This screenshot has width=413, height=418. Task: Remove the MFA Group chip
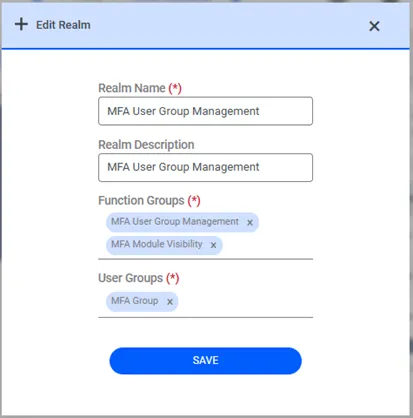click(170, 302)
